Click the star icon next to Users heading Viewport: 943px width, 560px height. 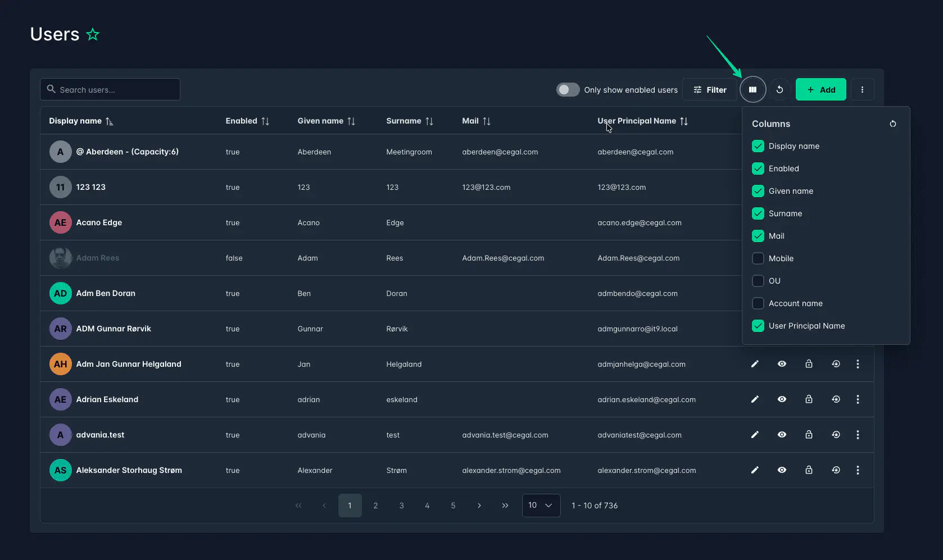(93, 34)
